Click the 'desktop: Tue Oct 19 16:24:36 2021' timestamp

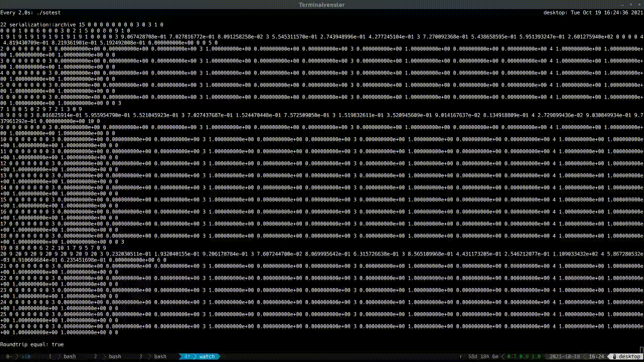point(594,12)
